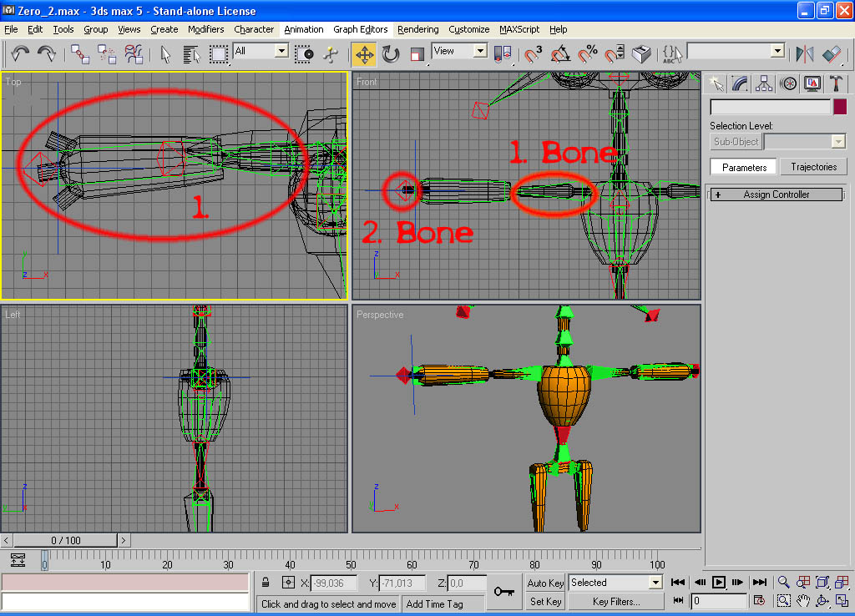855x616 pixels.
Task: Click the Zoom magnifier viewport control
Action: pyautogui.click(x=784, y=582)
